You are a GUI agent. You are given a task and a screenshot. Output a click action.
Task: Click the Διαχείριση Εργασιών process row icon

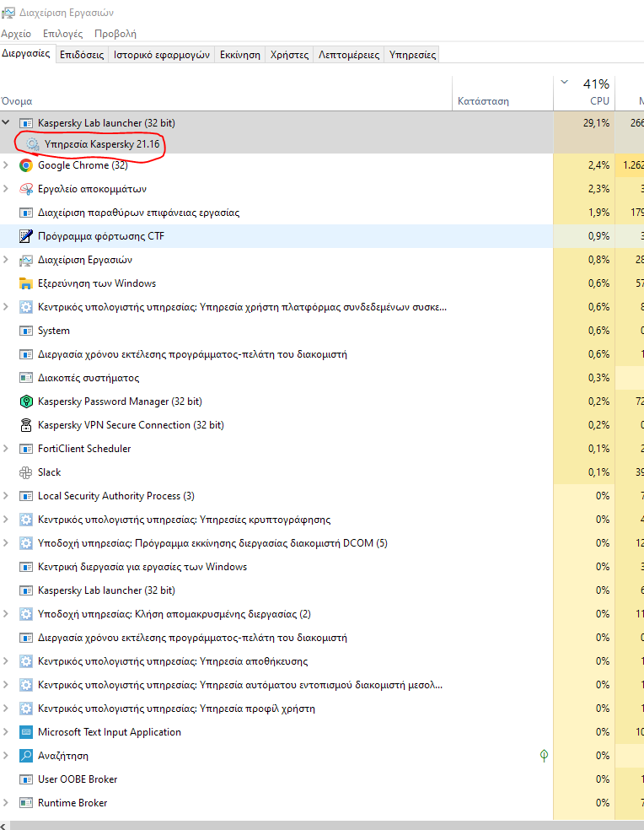tap(26, 260)
